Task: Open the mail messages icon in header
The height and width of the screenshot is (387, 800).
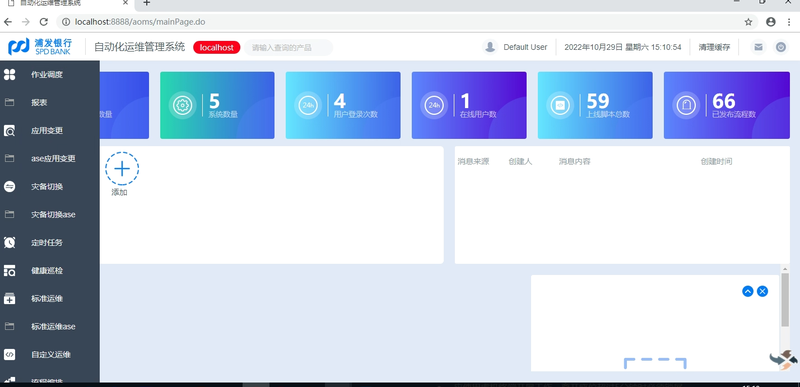Action: tap(759, 47)
